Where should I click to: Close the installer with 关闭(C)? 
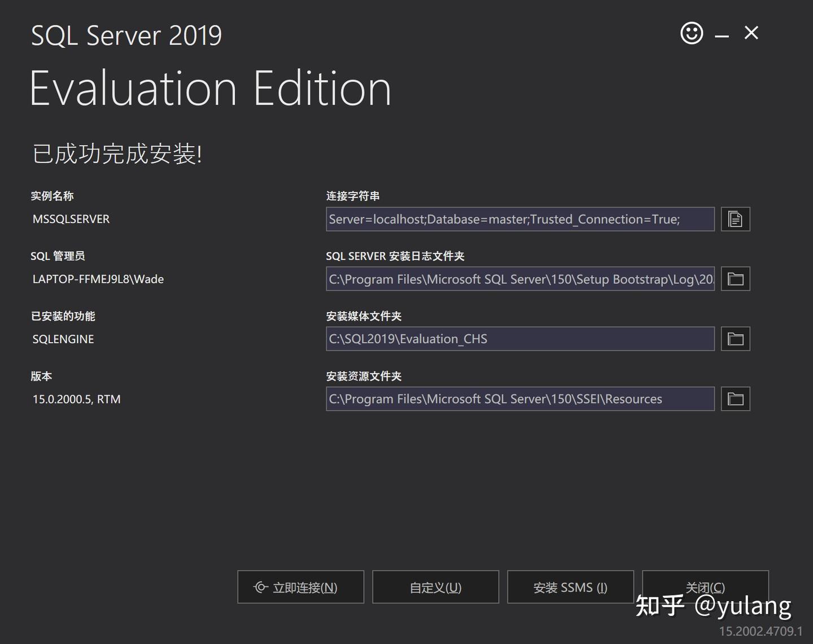click(705, 587)
